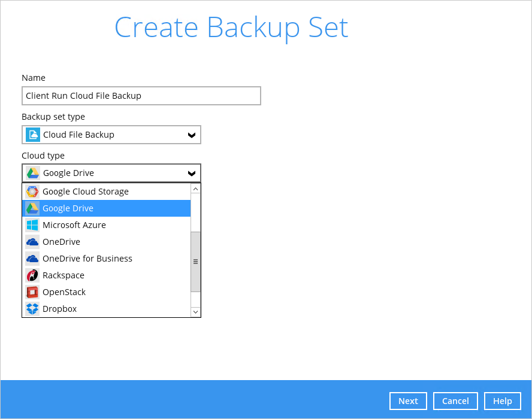The width and height of the screenshot is (532, 419).
Task: Choose Microsoft Azure from the list
Action: click(x=106, y=225)
